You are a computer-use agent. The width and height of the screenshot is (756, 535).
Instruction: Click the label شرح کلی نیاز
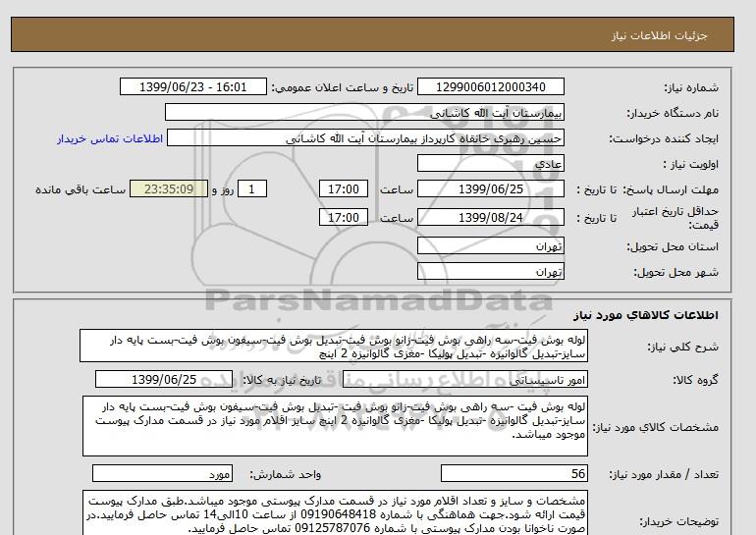[682, 348]
